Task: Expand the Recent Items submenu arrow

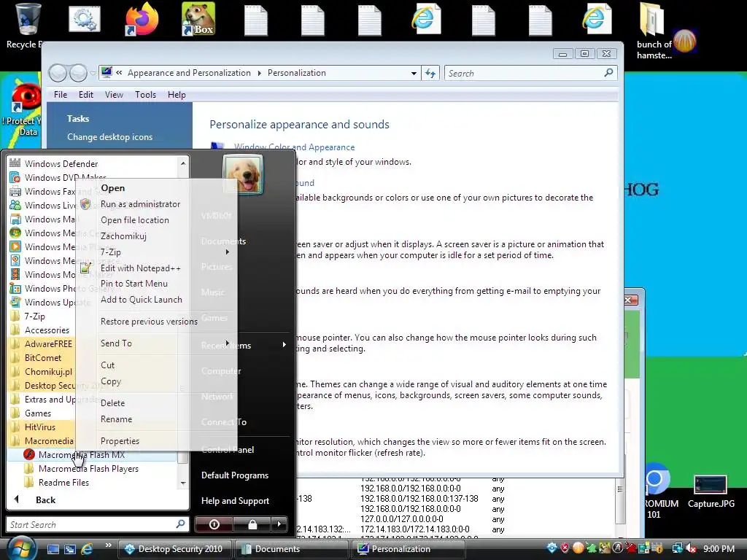Action: (x=284, y=344)
